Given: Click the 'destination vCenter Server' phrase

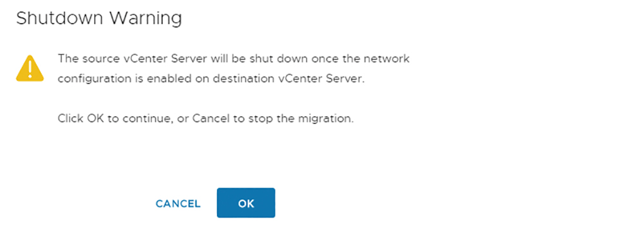Looking at the screenshot, I should (304, 79).
